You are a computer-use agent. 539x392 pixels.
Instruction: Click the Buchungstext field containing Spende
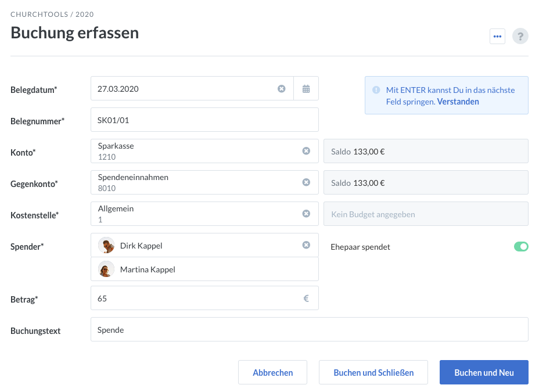tap(310, 329)
